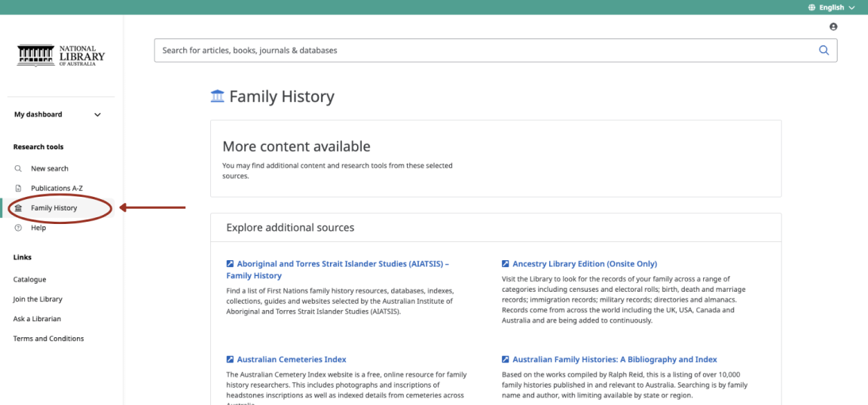868x405 pixels.
Task: Click the Family History building icon in sidebar
Action: (18, 208)
